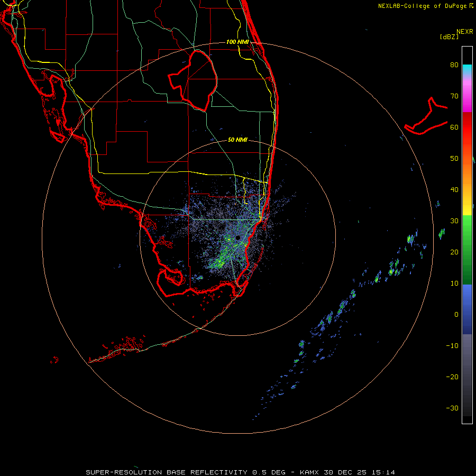Click the green band of the color bar

(x=467, y=250)
